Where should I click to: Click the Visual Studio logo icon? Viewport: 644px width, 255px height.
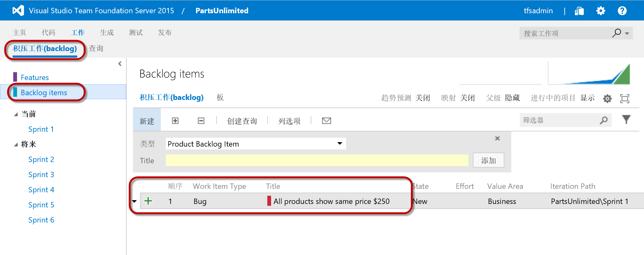coord(18,11)
